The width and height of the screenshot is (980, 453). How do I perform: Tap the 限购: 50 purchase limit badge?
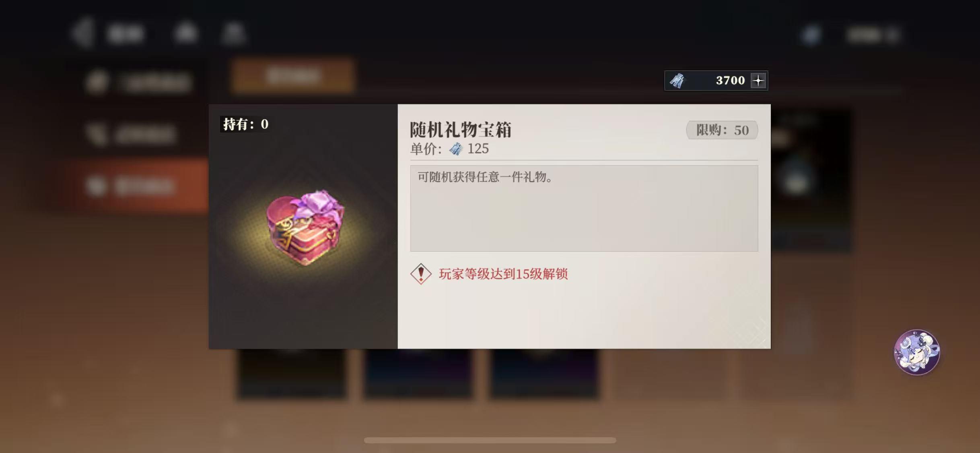[x=722, y=130]
